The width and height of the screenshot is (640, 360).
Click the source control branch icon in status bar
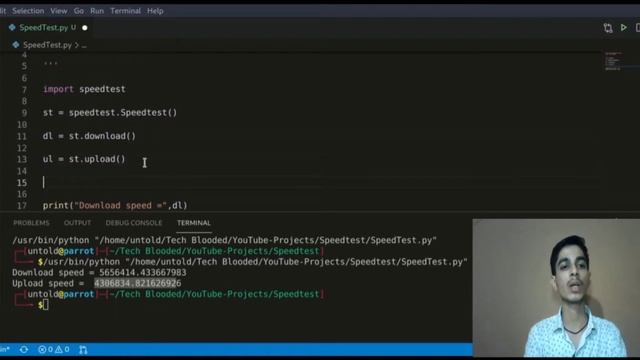[83, 349]
